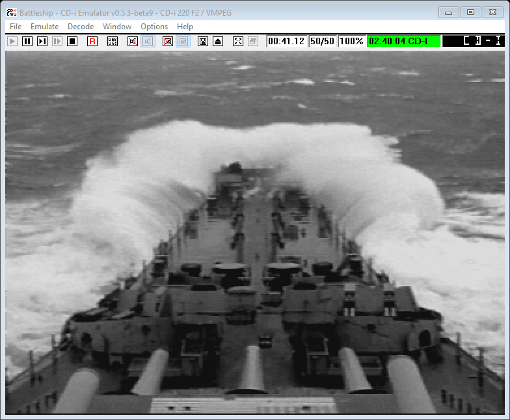Click the Help menu

(185, 27)
